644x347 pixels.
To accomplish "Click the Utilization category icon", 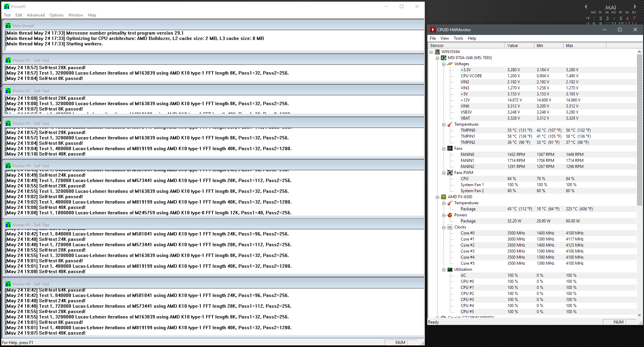I will coord(450,269).
